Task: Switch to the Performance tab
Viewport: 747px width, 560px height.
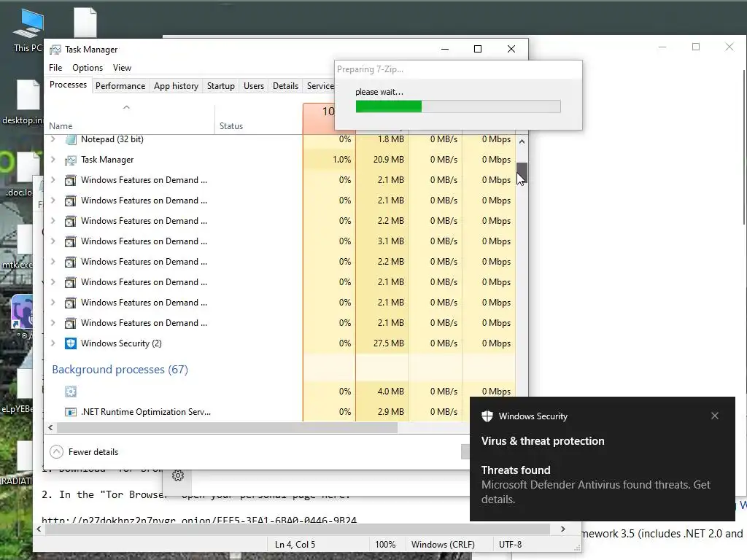Action: [x=120, y=86]
